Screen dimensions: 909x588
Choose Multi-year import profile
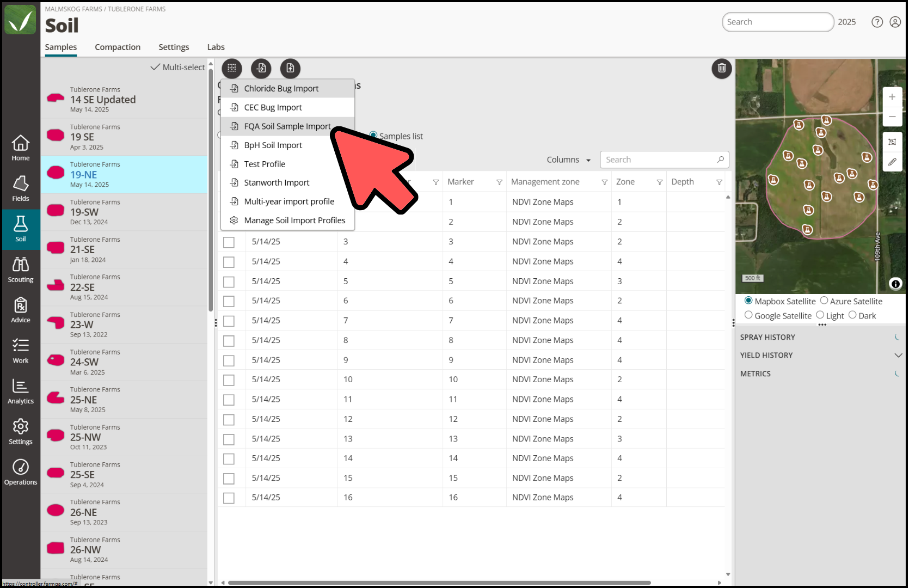click(x=287, y=201)
